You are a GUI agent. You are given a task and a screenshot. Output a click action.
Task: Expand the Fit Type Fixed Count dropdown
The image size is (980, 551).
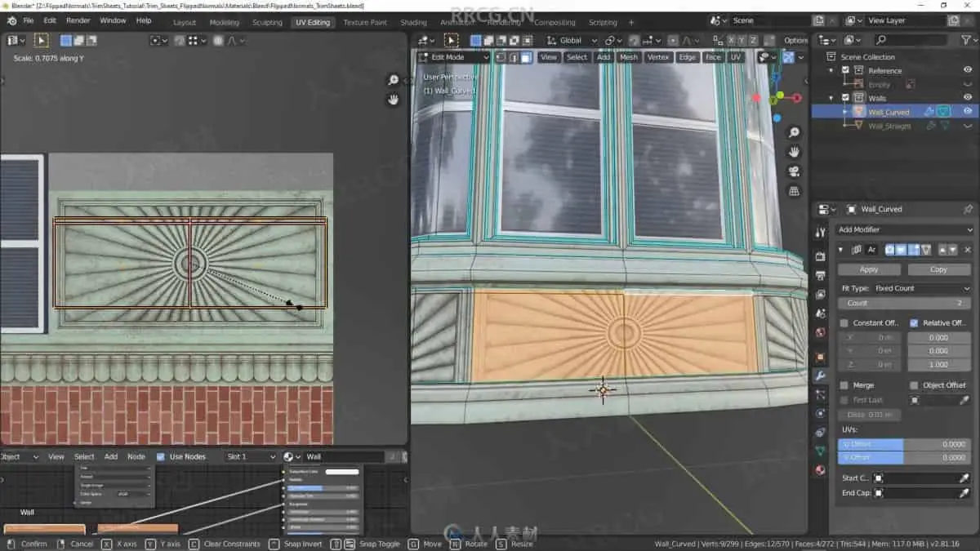point(920,288)
